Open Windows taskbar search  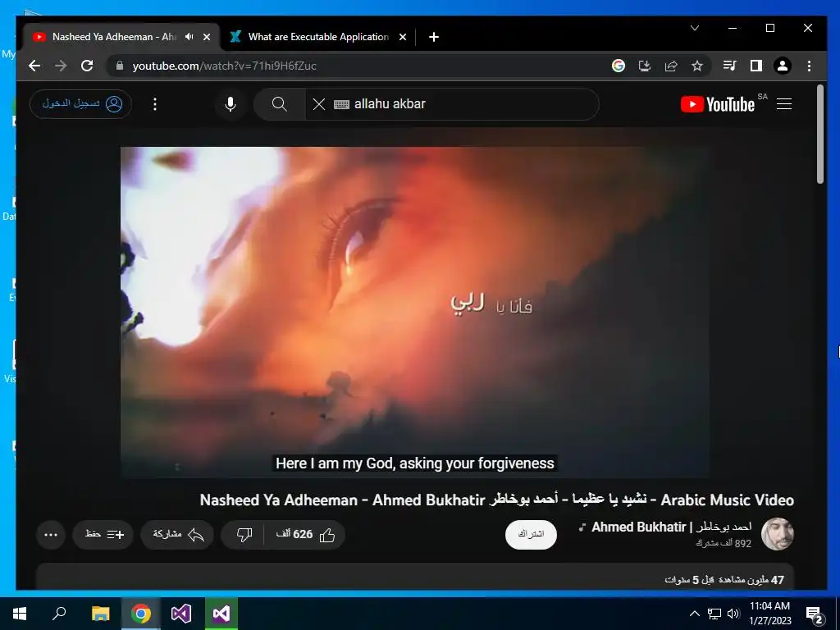click(x=59, y=613)
